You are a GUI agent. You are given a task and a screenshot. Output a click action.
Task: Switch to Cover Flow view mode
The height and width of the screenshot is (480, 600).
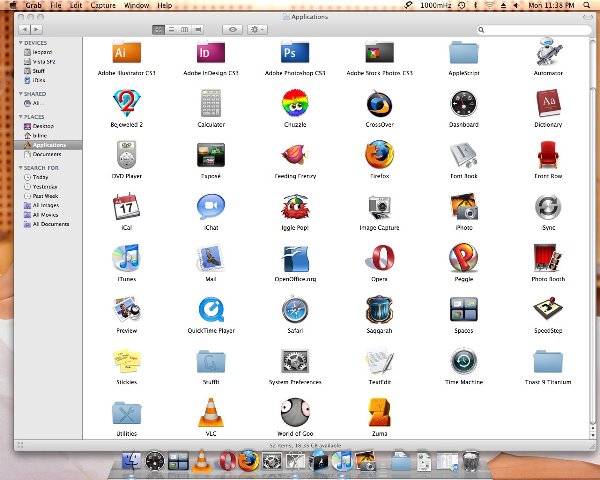(198, 29)
